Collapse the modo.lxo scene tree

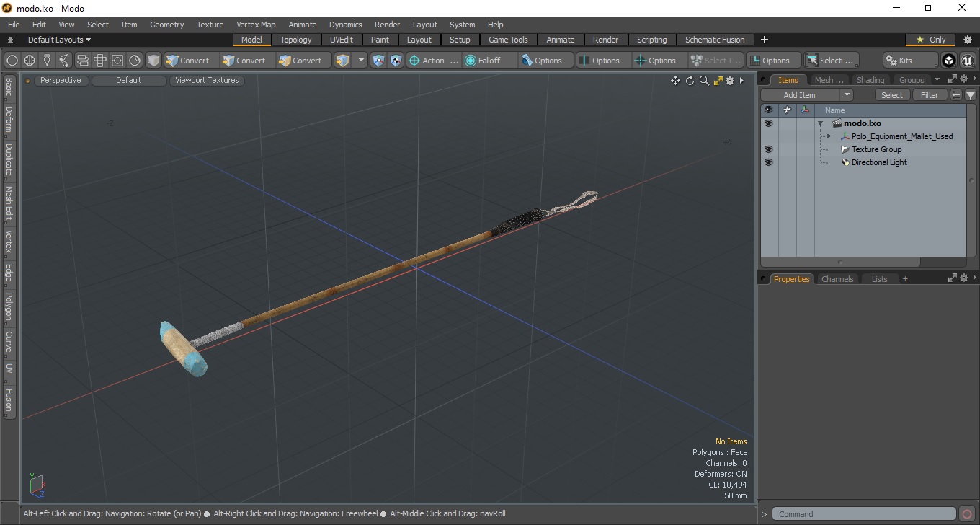tap(820, 124)
